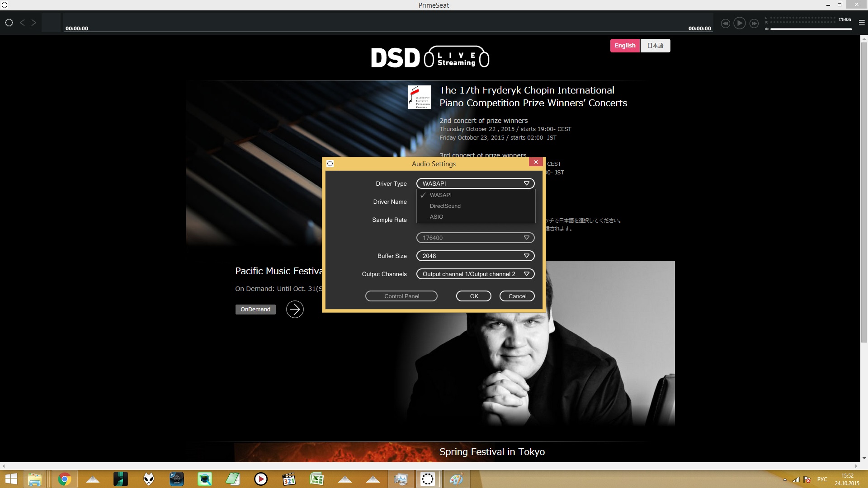Click the network signal tray icon

[796, 479]
